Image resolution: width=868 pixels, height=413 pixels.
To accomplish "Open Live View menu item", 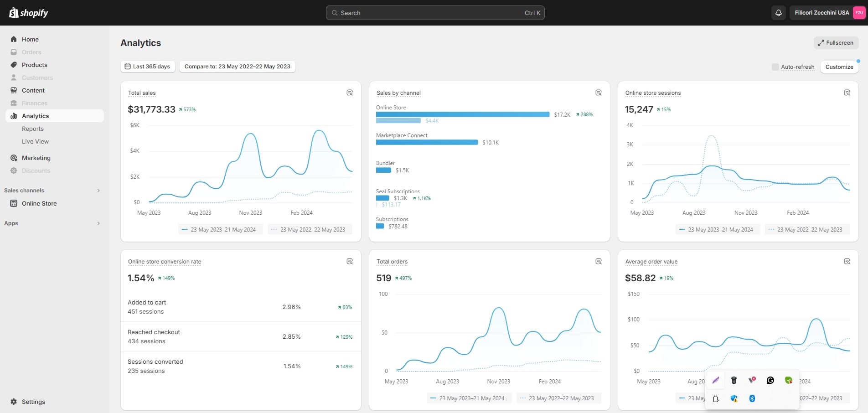I will click(35, 141).
